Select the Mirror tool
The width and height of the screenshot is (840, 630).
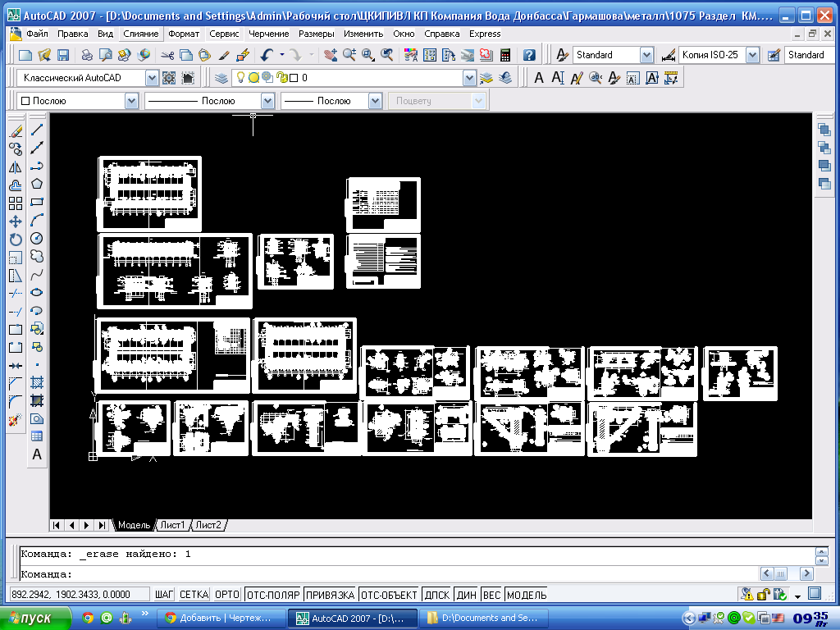point(16,167)
